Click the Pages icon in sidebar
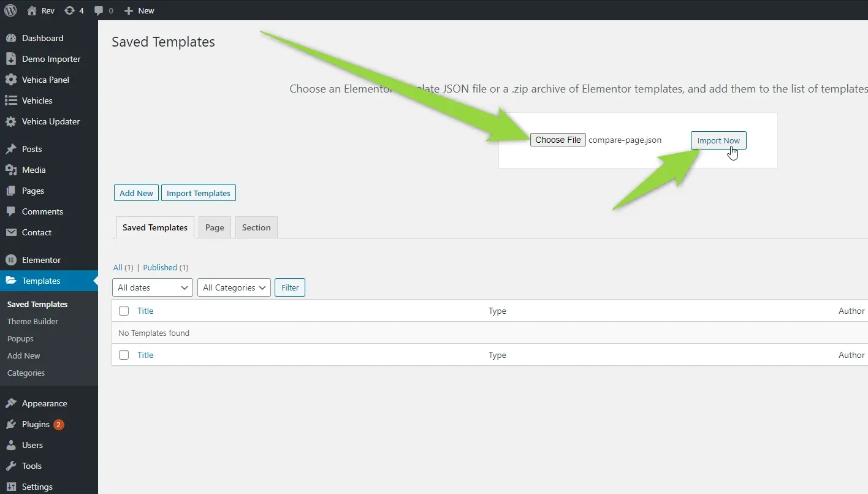Image resolution: width=868 pixels, height=494 pixels. (x=11, y=191)
